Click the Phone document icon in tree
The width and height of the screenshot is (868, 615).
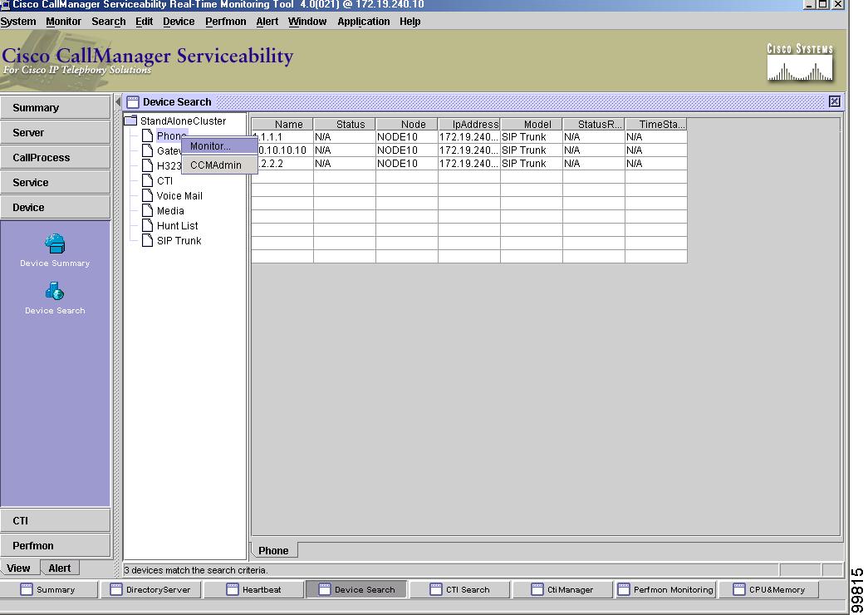(x=147, y=135)
